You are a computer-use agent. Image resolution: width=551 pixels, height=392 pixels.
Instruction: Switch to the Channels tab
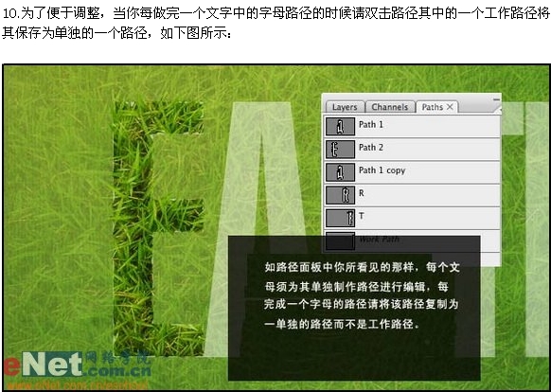click(390, 107)
